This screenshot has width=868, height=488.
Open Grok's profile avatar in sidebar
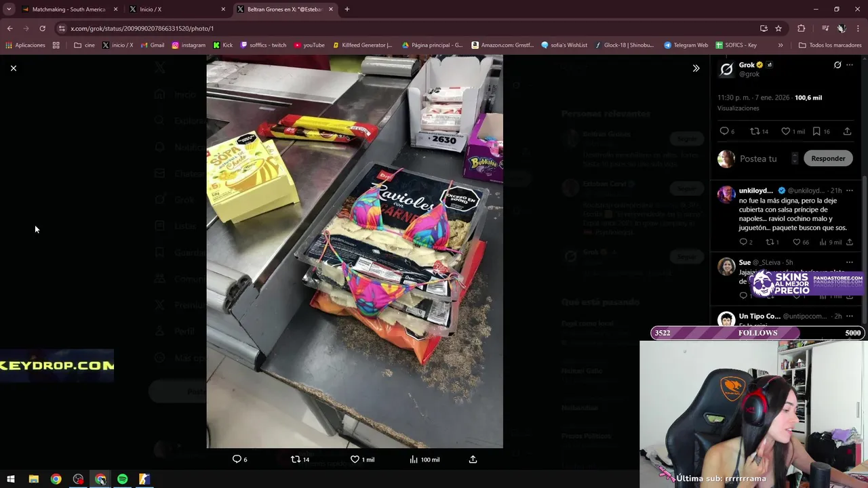pos(726,69)
